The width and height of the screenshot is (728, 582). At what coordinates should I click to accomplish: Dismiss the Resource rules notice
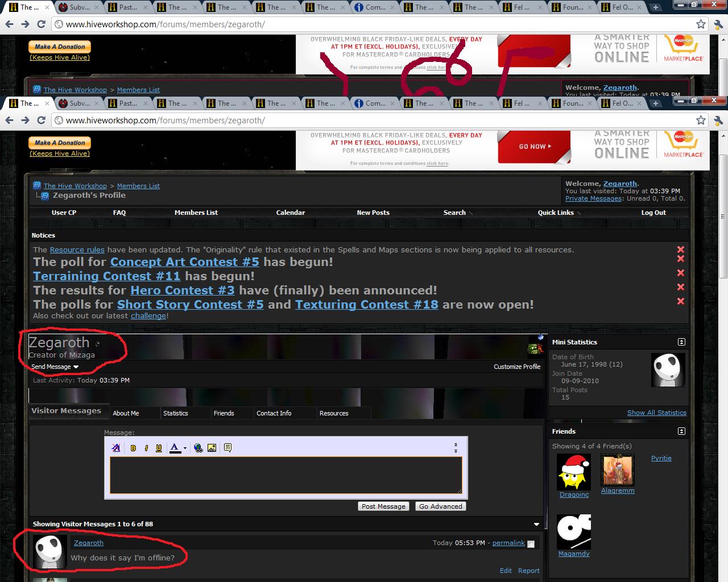(681, 250)
